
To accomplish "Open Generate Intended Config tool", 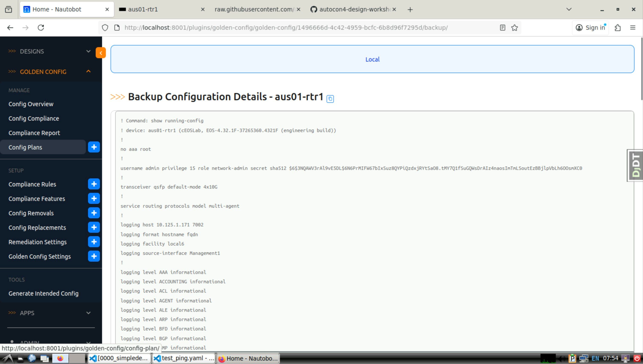I will click(x=43, y=293).
